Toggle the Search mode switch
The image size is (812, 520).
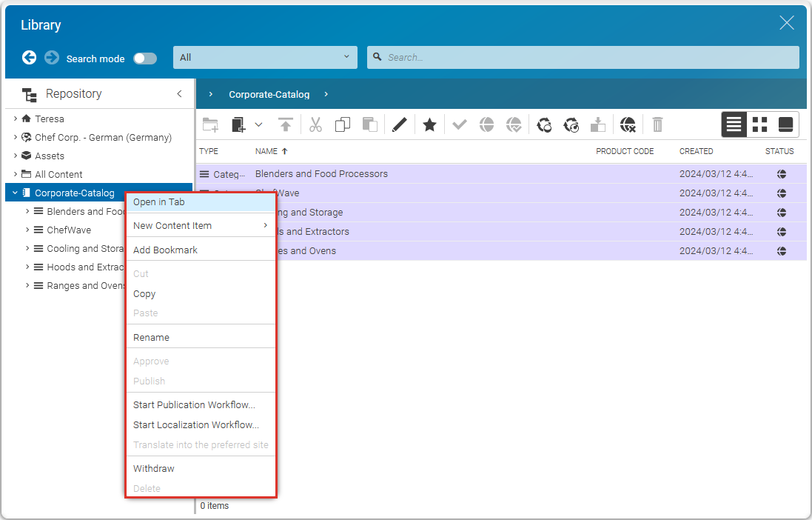144,59
